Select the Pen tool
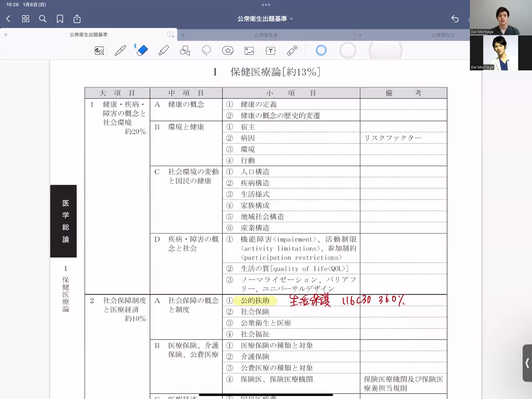532x399 pixels. point(120,51)
